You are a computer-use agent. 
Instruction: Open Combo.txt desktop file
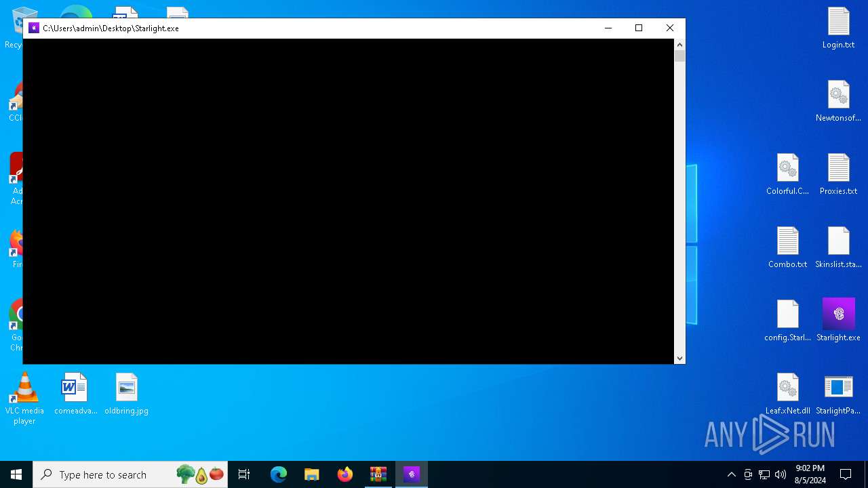(787, 248)
